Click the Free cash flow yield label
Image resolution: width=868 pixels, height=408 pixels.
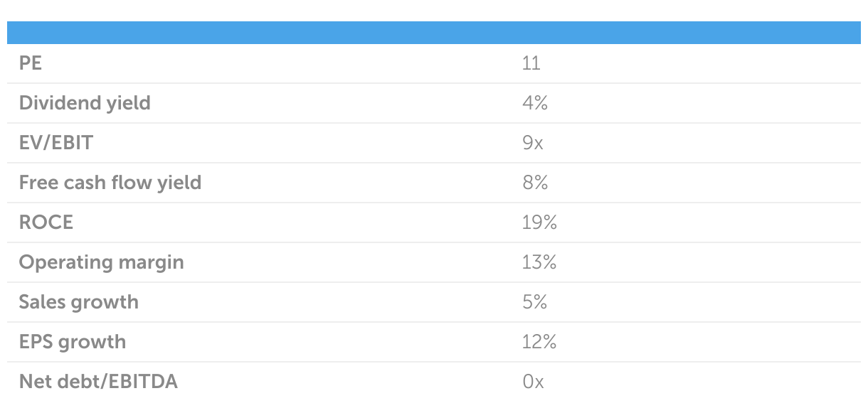pyautogui.click(x=110, y=183)
